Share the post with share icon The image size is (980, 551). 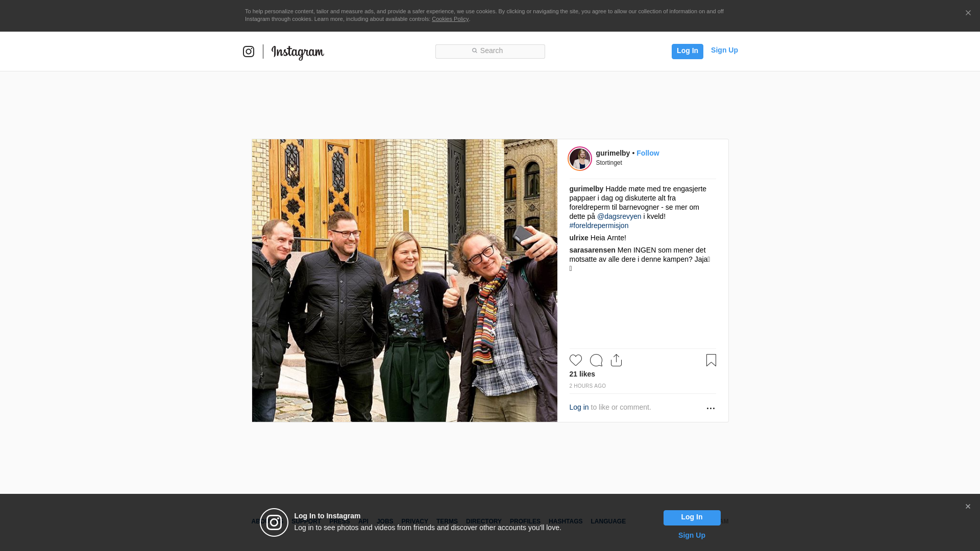point(616,360)
